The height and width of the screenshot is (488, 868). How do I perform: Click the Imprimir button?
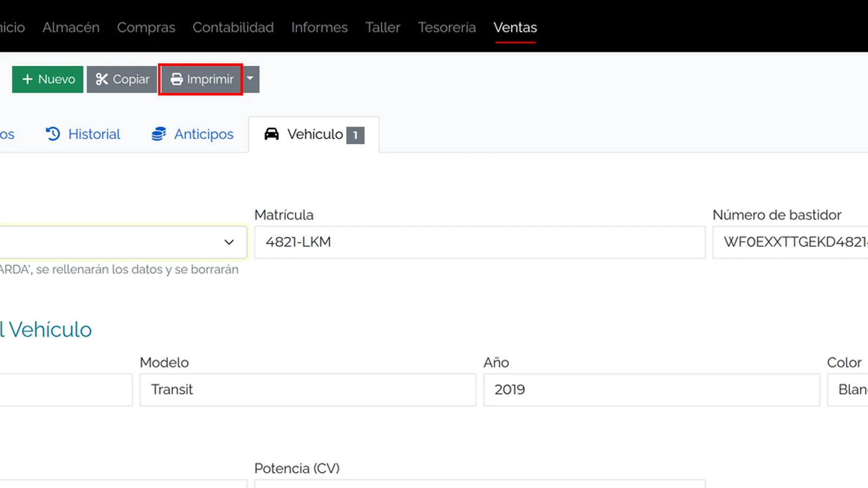pyautogui.click(x=201, y=79)
